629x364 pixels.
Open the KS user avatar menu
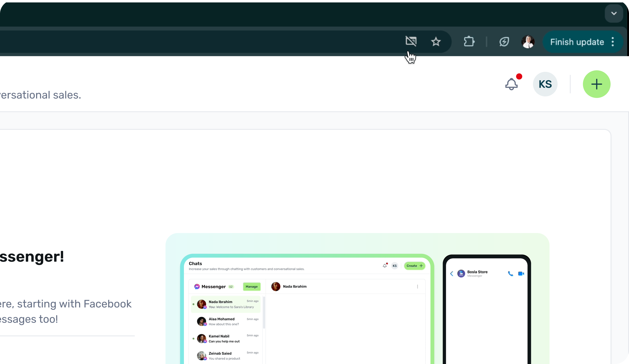pyautogui.click(x=545, y=84)
